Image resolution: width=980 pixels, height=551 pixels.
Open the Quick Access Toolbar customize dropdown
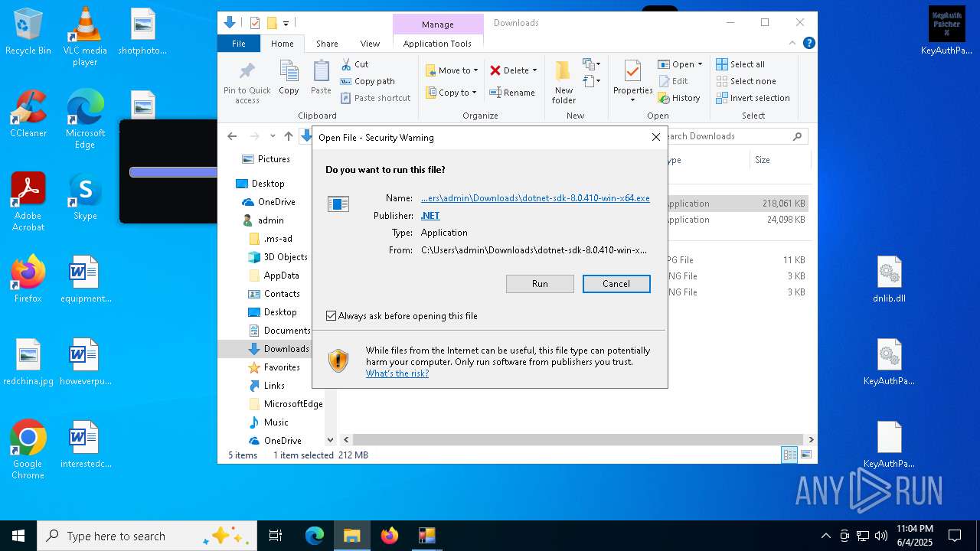[286, 24]
